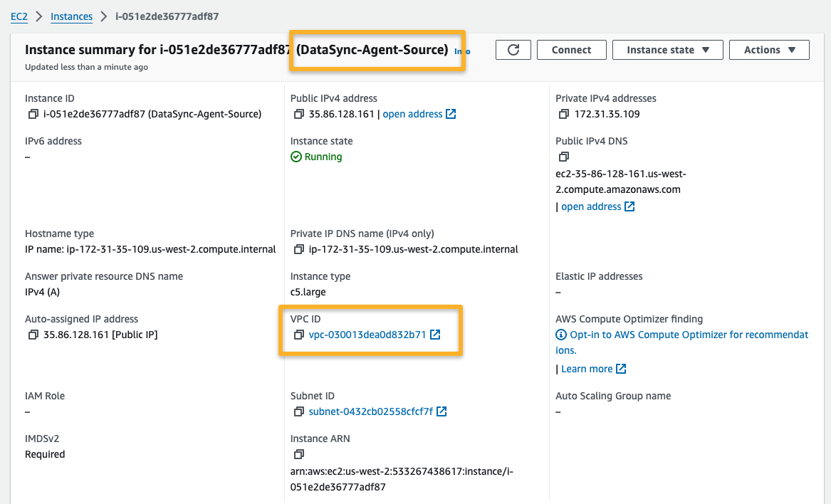Image resolution: width=831 pixels, height=504 pixels.
Task: Navigate to Instances breadcrumb
Action: point(71,16)
